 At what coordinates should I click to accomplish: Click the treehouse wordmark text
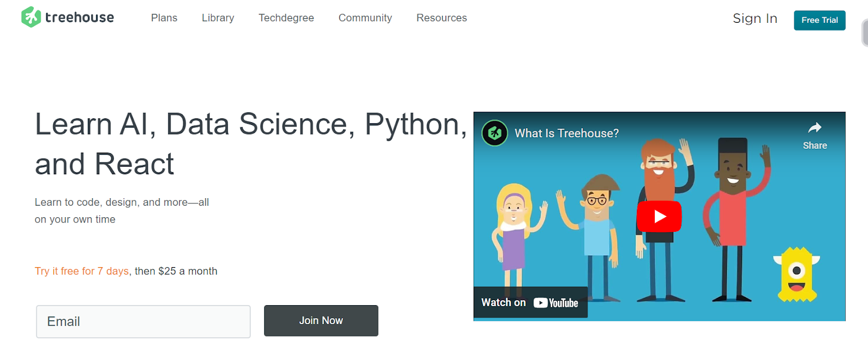click(80, 17)
